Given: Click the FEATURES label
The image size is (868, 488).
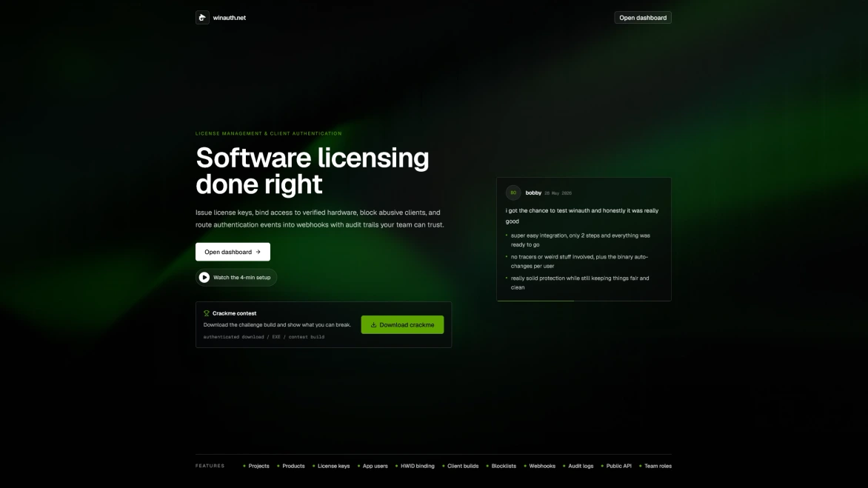Looking at the screenshot, I should pyautogui.click(x=210, y=466).
